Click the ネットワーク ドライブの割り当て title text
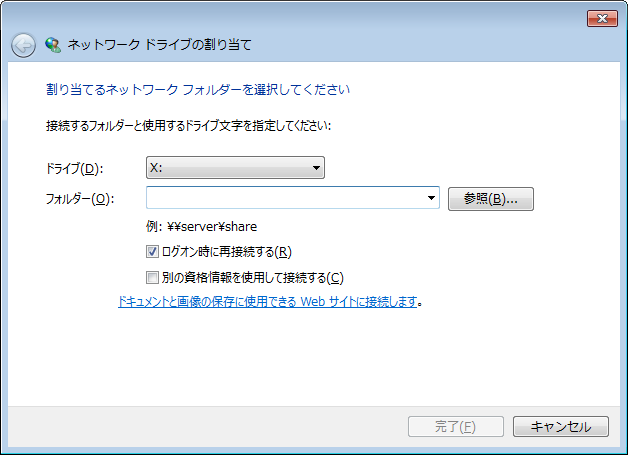 pos(159,45)
